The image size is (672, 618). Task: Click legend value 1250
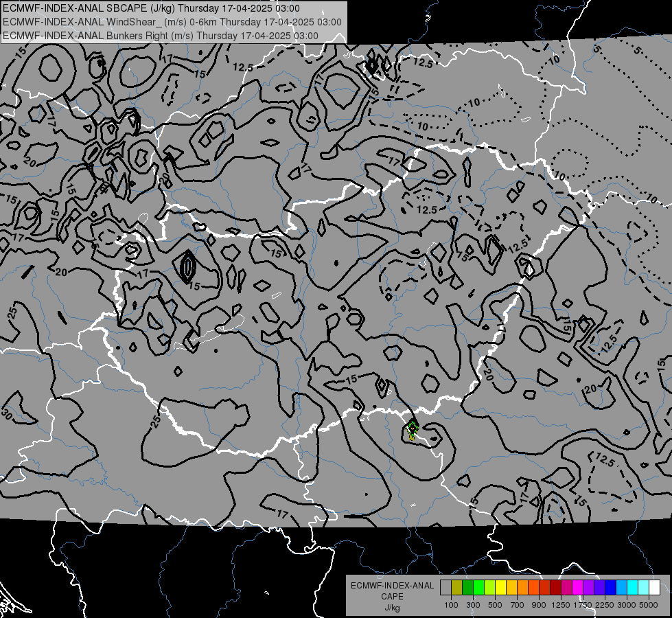[561, 605]
